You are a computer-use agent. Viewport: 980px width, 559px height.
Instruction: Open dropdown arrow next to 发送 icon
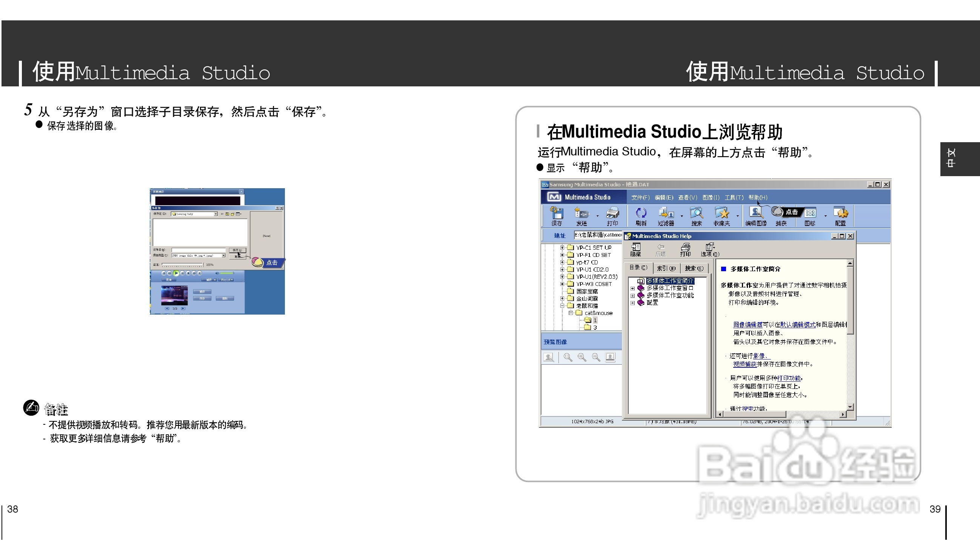597,216
